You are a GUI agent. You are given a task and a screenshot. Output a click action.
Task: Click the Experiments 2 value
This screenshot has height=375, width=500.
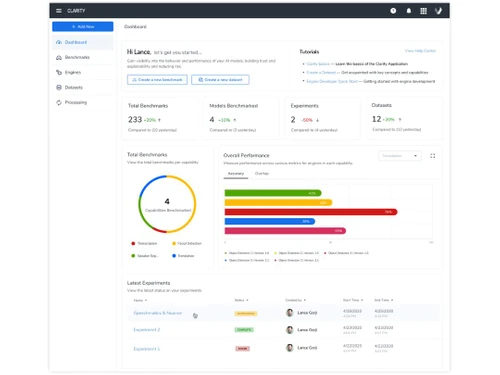[x=293, y=119]
